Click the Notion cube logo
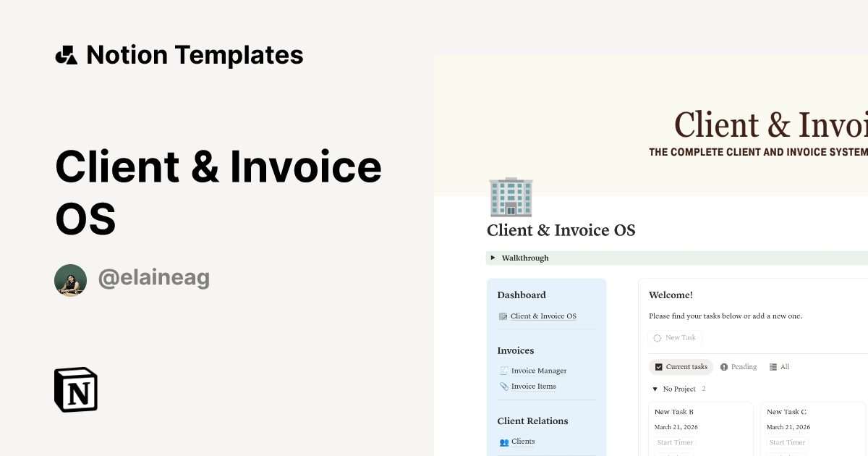The height and width of the screenshot is (456, 868). [x=76, y=390]
